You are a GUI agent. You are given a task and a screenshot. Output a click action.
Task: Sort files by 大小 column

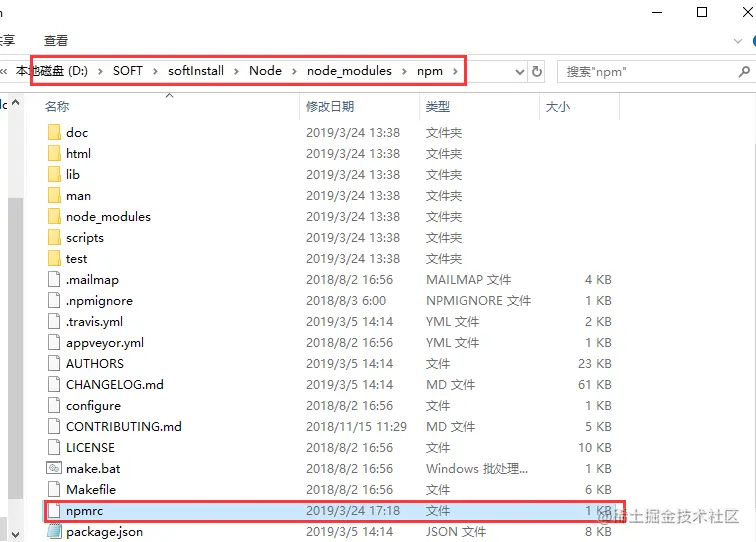[x=557, y=106]
